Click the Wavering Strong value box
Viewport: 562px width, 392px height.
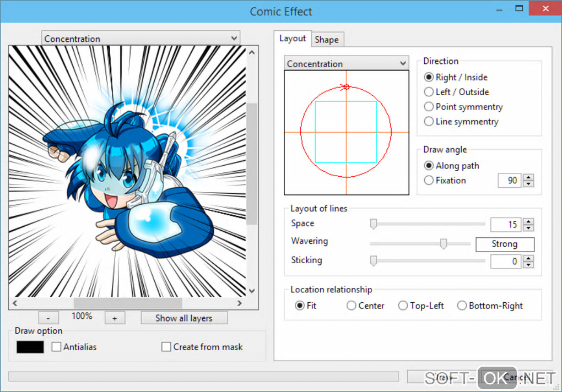point(505,244)
